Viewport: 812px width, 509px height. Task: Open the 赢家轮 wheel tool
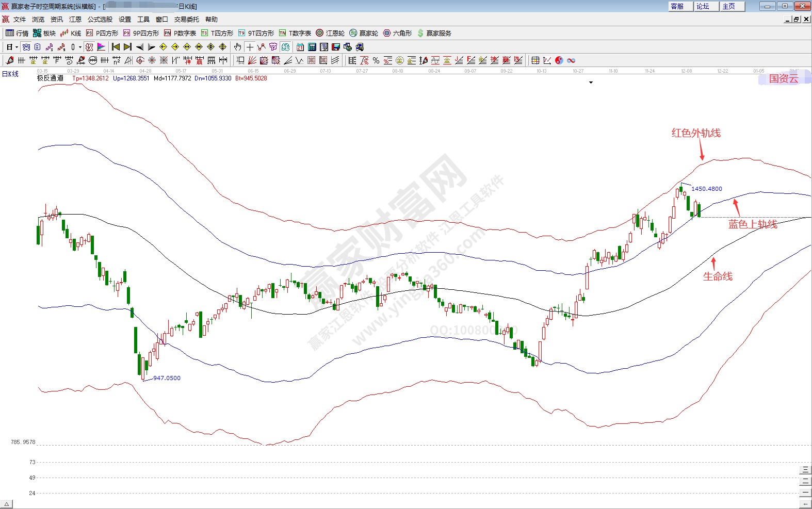coord(364,33)
